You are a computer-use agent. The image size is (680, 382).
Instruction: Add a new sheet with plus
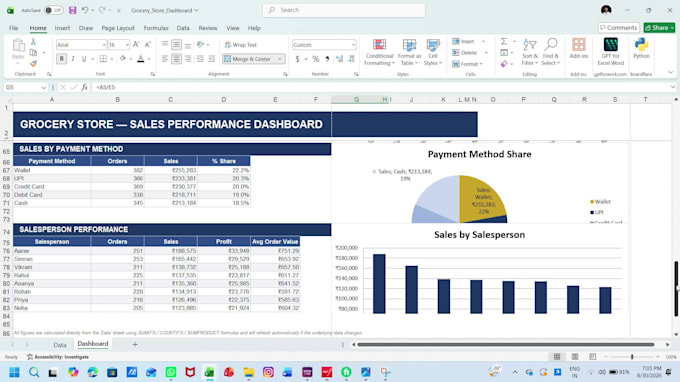point(135,344)
